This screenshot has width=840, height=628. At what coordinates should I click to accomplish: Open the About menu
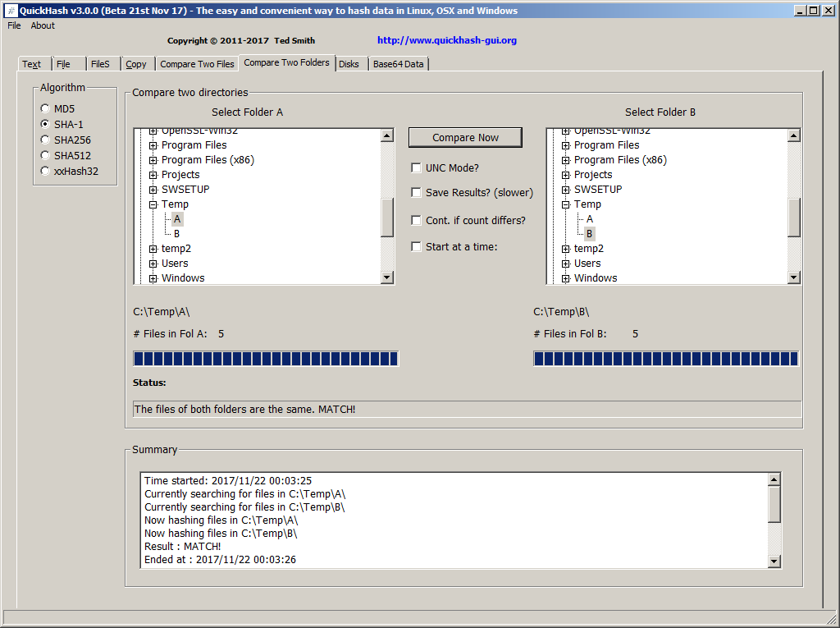43,25
